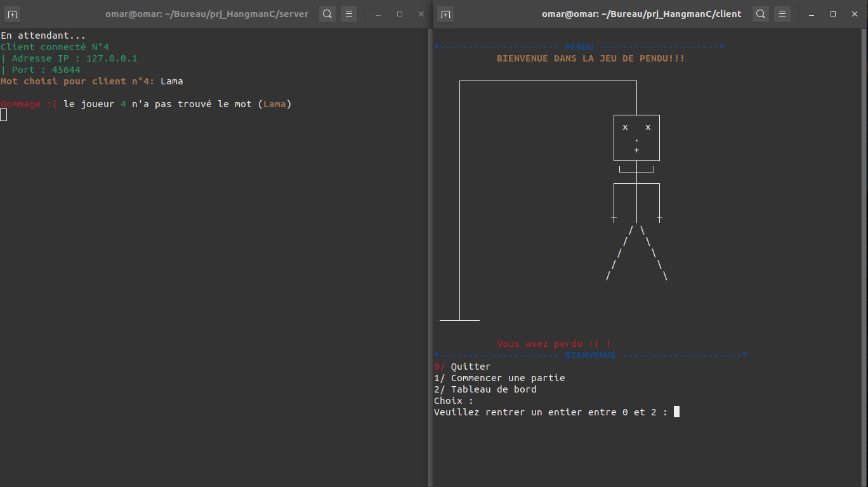The width and height of the screenshot is (868, 487).
Task: Open the server terminal's hamburger menu
Action: (x=348, y=13)
